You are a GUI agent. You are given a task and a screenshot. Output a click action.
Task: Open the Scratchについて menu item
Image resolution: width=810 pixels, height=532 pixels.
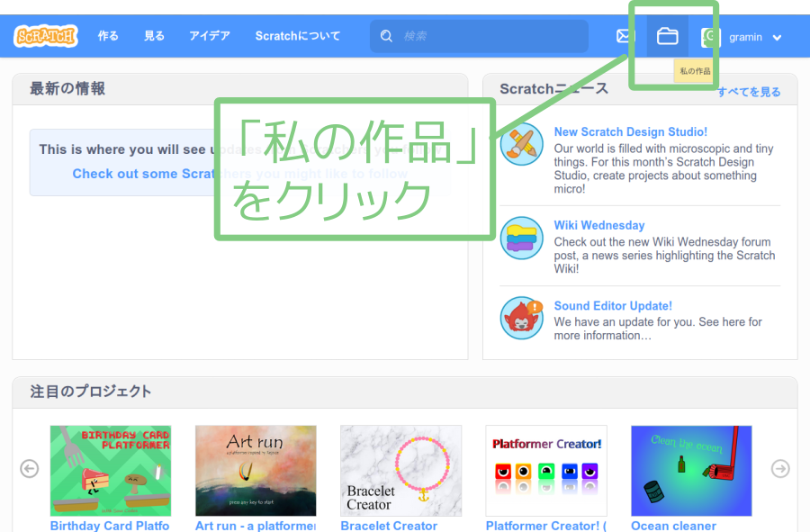(x=298, y=36)
